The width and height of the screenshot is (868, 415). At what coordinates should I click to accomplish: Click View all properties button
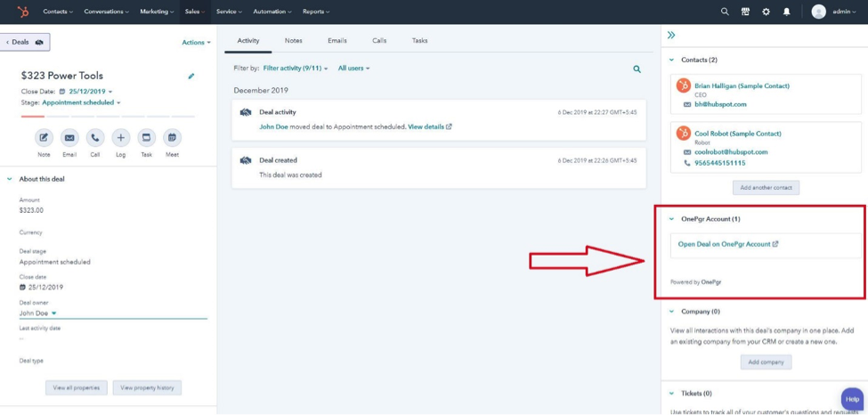click(77, 388)
